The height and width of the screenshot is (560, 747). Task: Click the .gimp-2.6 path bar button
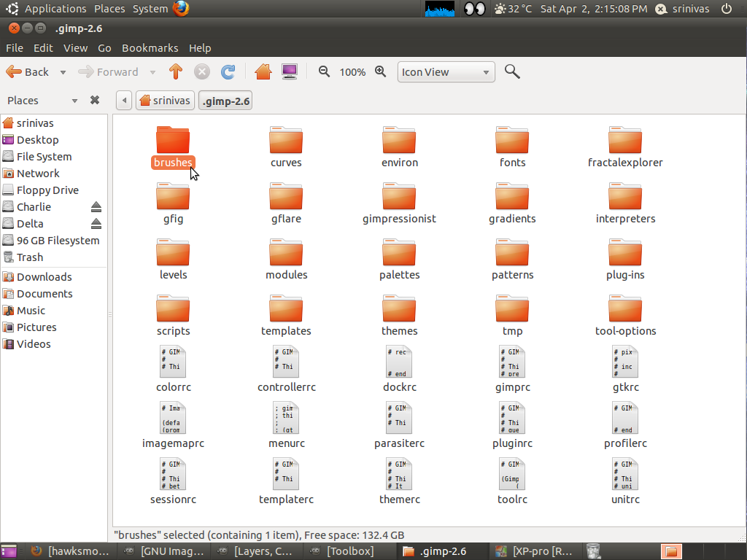(225, 101)
